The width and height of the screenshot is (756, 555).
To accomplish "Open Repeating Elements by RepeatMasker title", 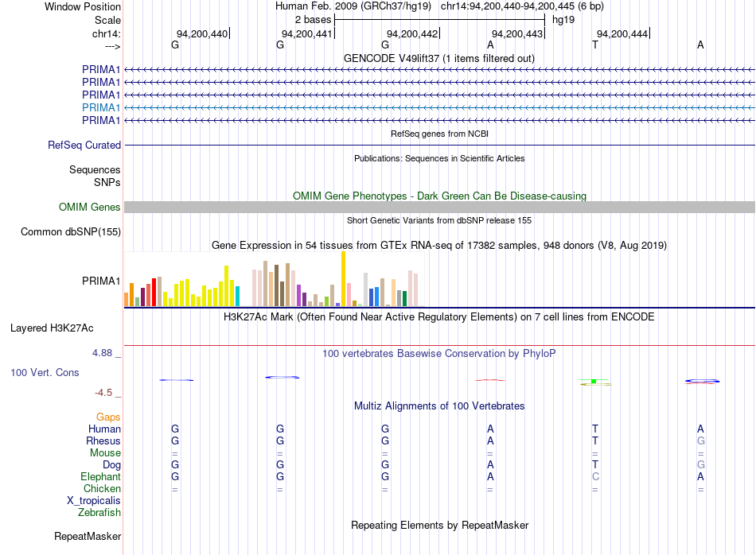I will pyautogui.click(x=439, y=525).
